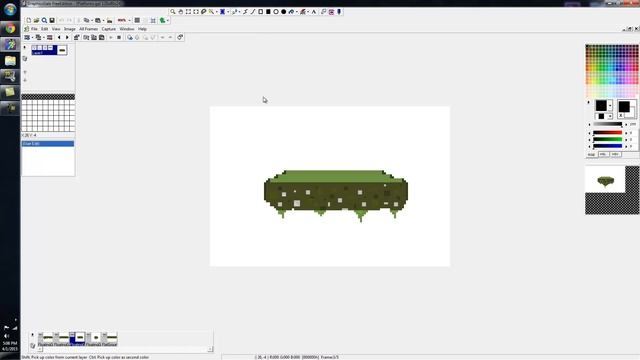Open the small color box dropdown arrow
640x360 pixels.
click(610, 116)
